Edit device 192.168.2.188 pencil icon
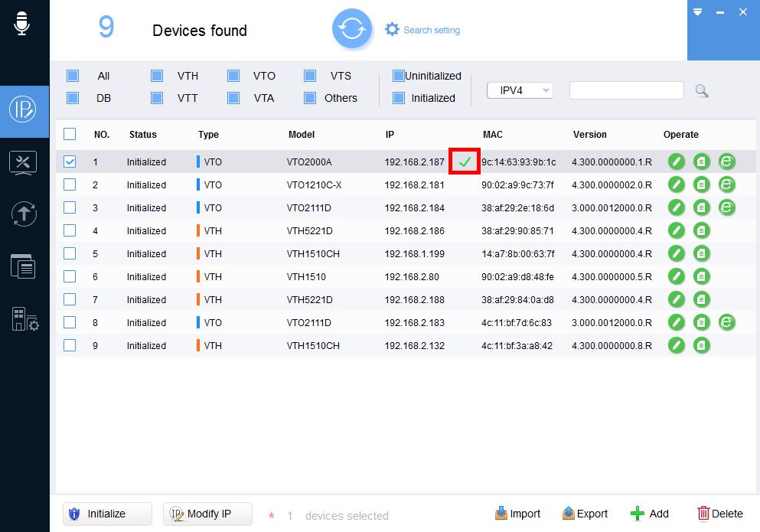760x532 pixels. coord(677,299)
